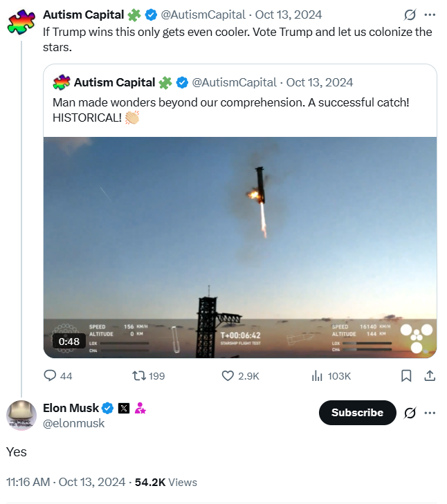Image resolution: width=447 pixels, height=504 pixels.
Task: Click the 54.2K Views count
Action: (x=165, y=482)
